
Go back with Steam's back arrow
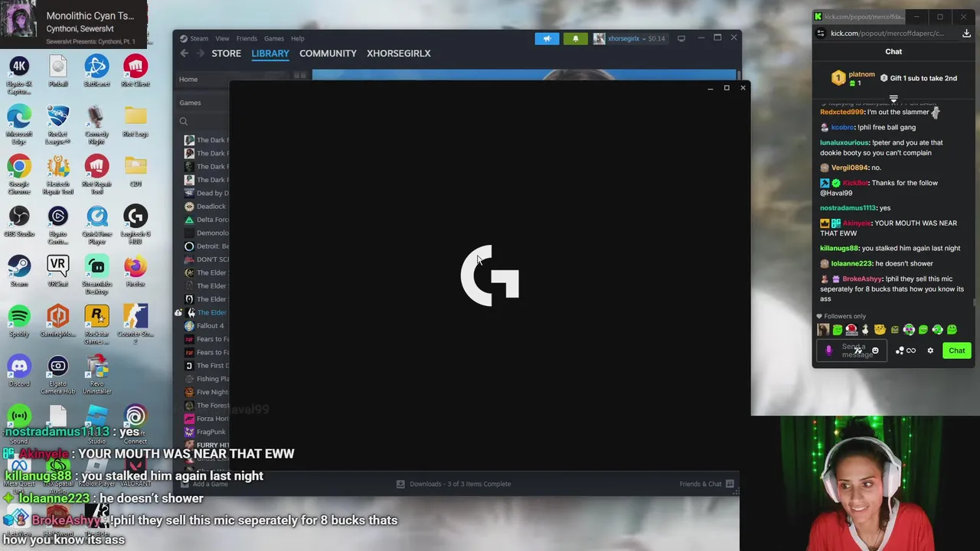click(184, 53)
